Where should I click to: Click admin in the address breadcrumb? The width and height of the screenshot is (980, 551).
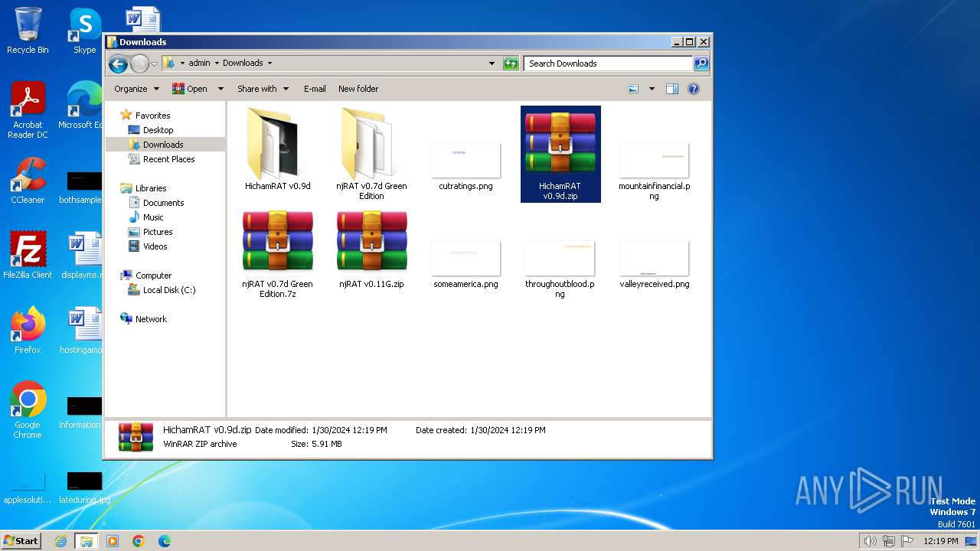tap(199, 64)
